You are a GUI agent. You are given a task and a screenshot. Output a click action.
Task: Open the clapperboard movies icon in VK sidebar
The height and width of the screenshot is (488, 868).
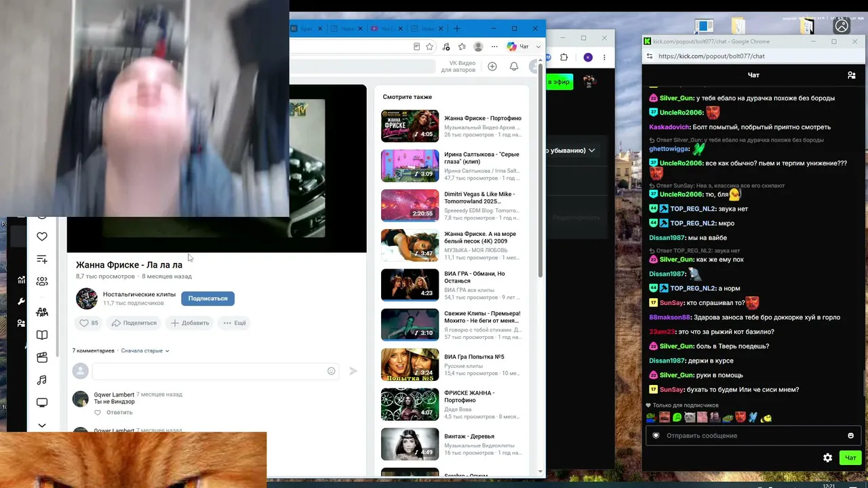(42, 357)
